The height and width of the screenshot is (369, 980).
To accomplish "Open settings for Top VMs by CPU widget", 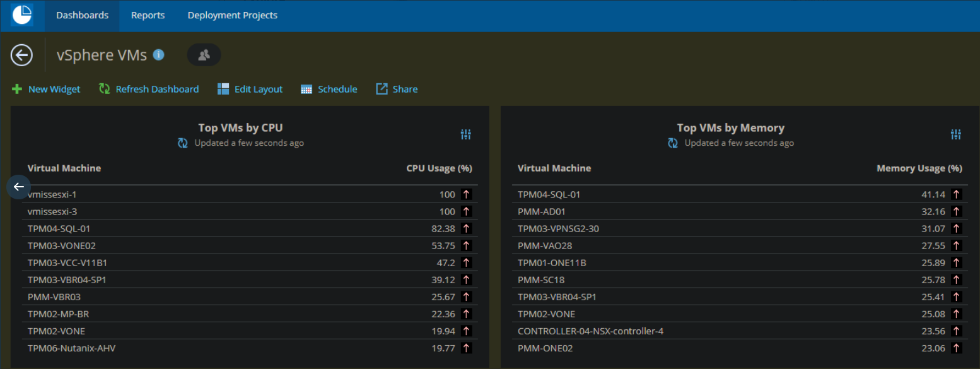I will 465,134.
